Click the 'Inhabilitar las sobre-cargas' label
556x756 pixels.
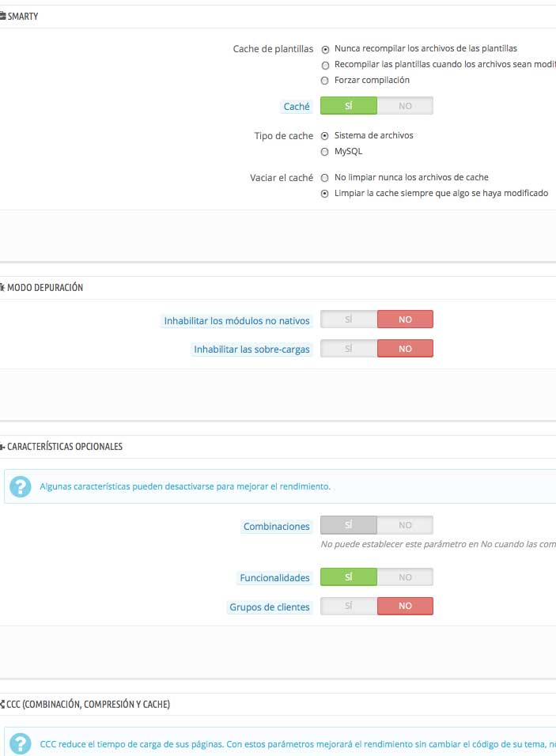tap(252, 350)
